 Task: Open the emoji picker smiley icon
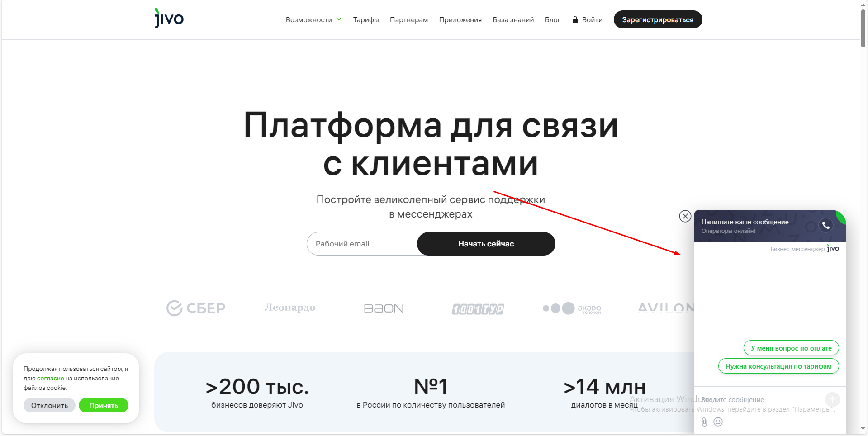(x=718, y=422)
